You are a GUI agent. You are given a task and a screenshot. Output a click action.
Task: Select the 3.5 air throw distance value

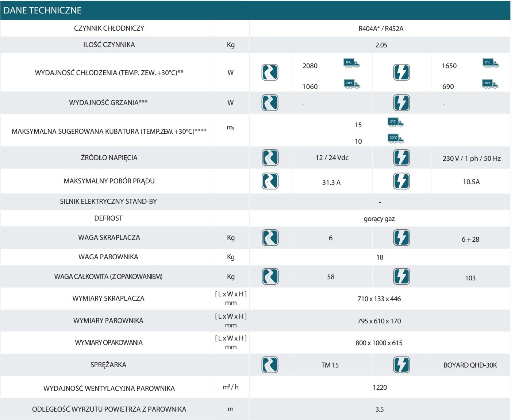380,409
